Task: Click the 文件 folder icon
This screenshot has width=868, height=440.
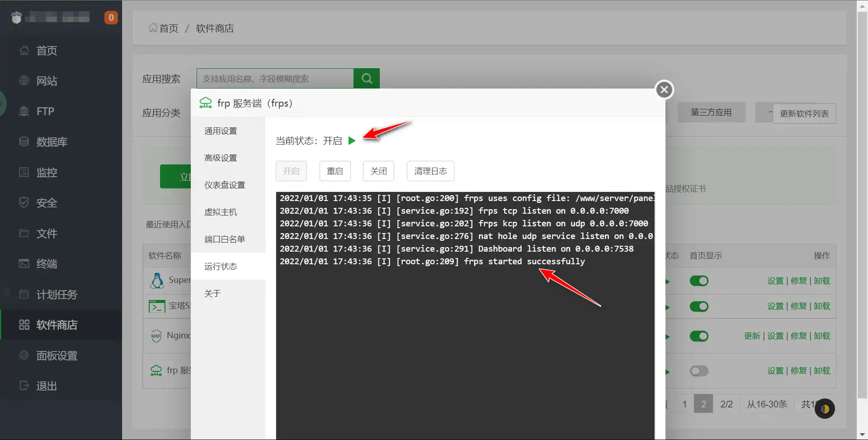Action: tap(24, 233)
